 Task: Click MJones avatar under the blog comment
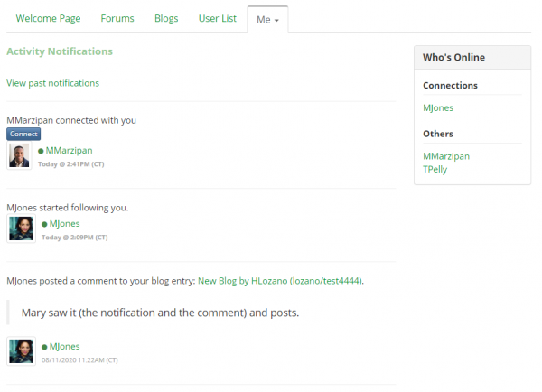tap(21, 351)
